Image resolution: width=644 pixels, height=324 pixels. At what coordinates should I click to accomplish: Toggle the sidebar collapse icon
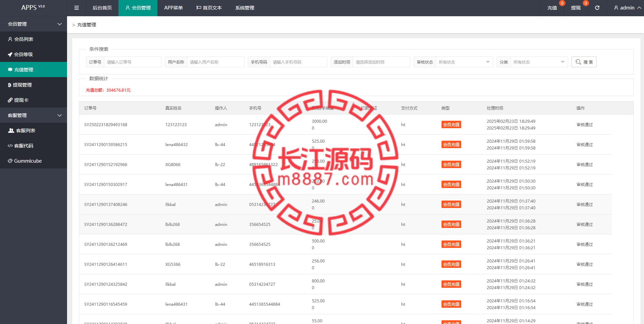click(x=77, y=8)
